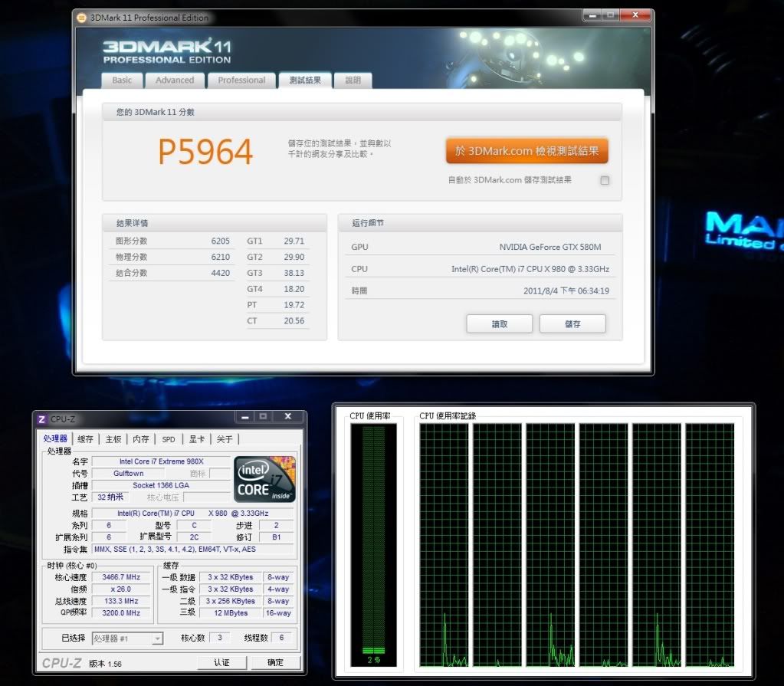Screen dimensions: 784x686
Task: Click the 3DMark 11 title bar icon
Action: [81, 18]
